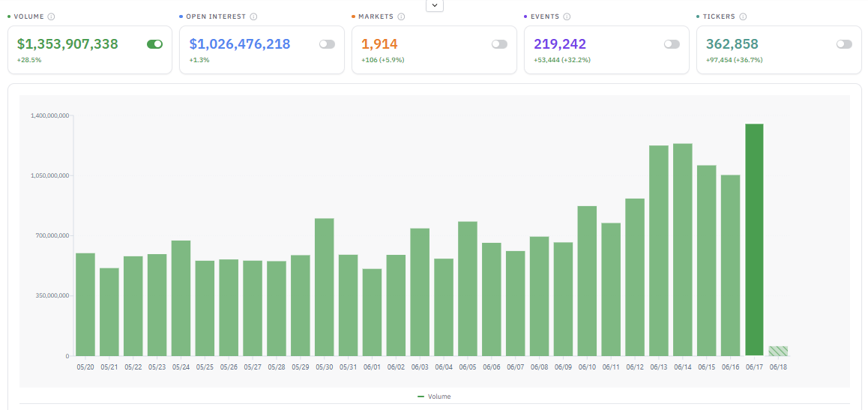The height and width of the screenshot is (410, 868).
Task: Click the info icon next to MARKETS
Action: [401, 16]
